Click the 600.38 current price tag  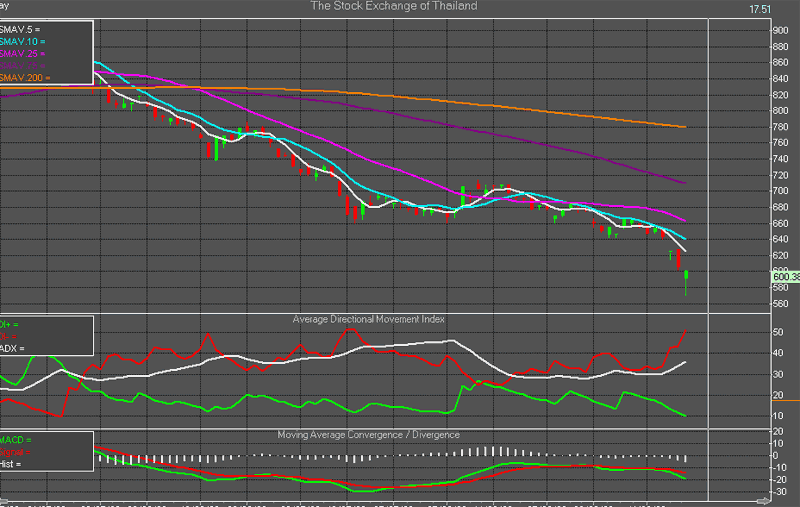pyautogui.click(x=786, y=276)
